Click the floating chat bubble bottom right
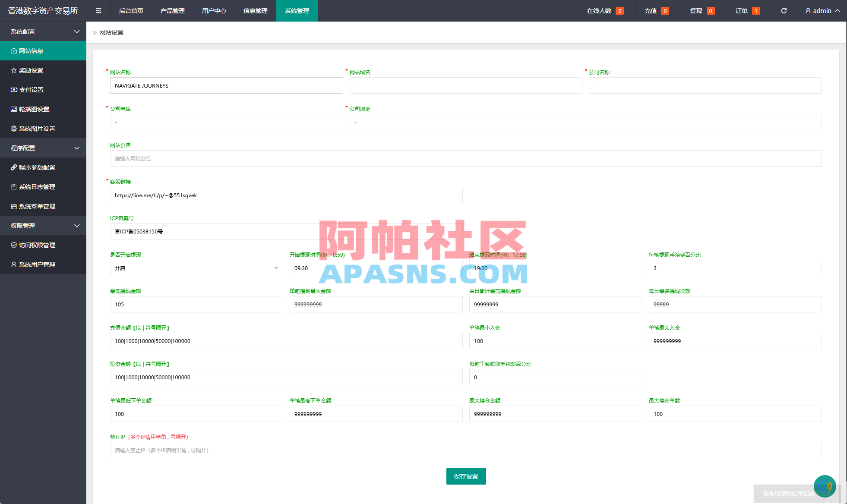The width and height of the screenshot is (847, 504). (825, 486)
